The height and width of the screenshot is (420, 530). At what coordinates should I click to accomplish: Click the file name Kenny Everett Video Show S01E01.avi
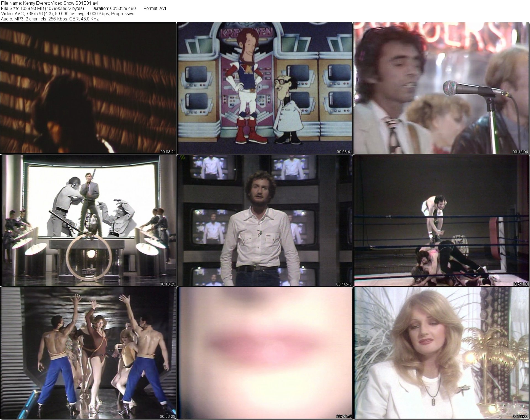tap(61, 3)
